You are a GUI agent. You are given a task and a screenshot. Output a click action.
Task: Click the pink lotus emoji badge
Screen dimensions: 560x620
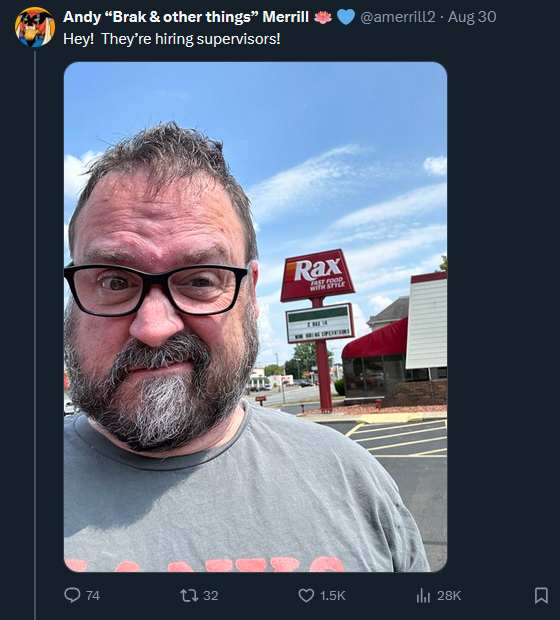[x=323, y=17]
